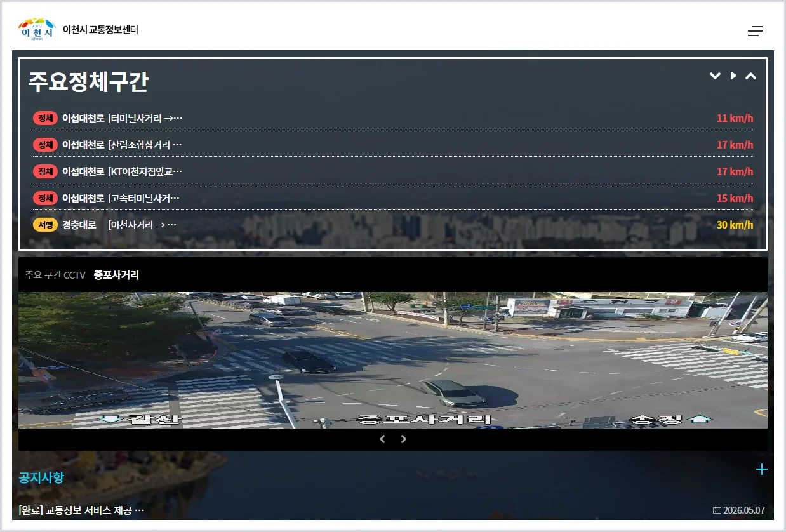Open the [KT이천지점앞교 congestion section
The height and width of the screenshot is (532, 786).
(x=145, y=171)
